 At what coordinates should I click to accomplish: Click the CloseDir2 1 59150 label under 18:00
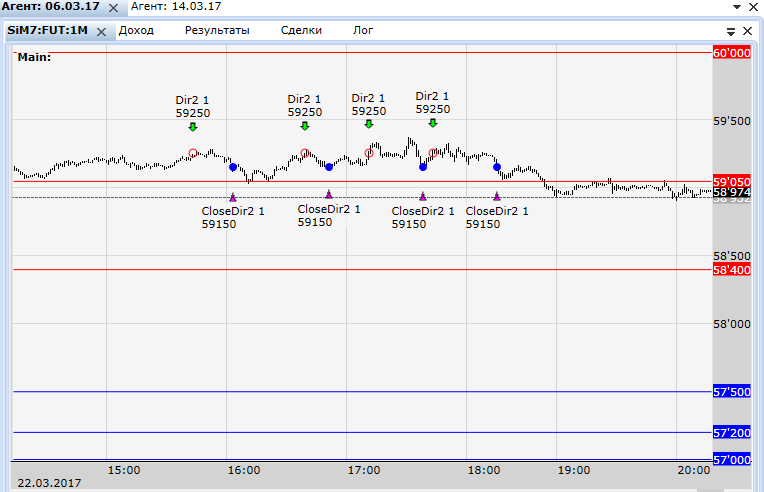coord(497,218)
